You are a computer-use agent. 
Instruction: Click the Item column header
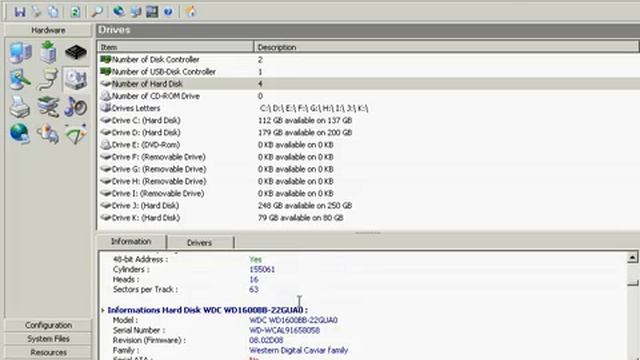(176, 47)
